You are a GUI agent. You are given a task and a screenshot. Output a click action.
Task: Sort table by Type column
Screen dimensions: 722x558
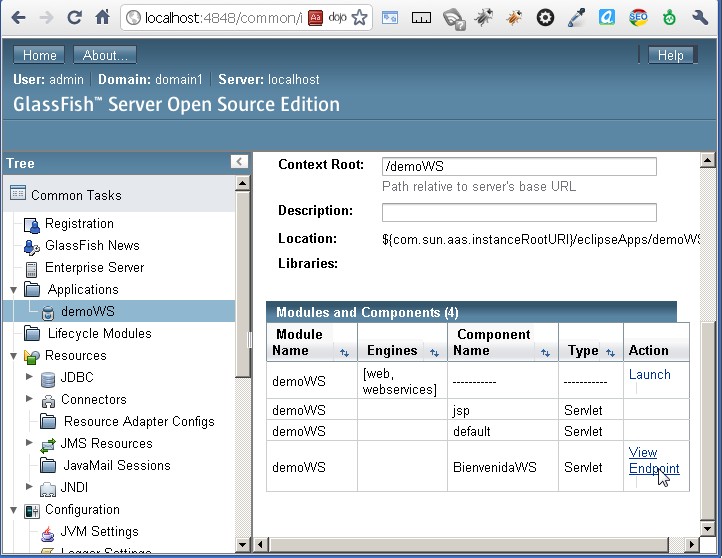click(611, 353)
